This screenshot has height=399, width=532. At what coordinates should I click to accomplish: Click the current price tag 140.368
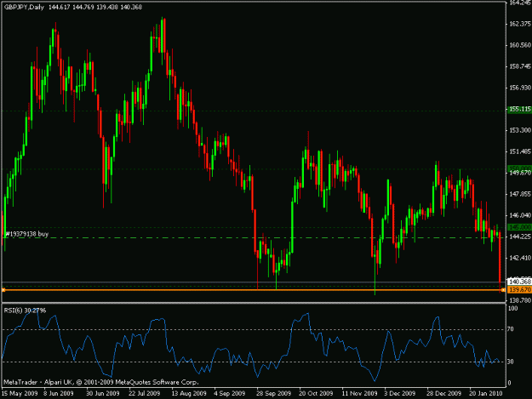520,282
